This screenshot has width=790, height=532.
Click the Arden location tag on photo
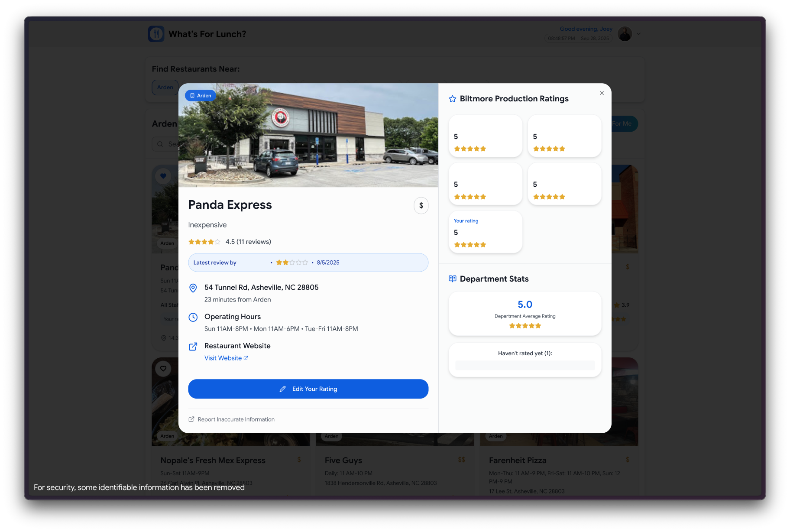[201, 96]
